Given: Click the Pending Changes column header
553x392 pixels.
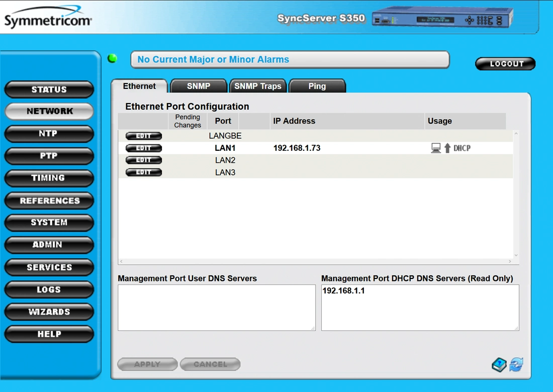Looking at the screenshot, I should click(x=188, y=121).
